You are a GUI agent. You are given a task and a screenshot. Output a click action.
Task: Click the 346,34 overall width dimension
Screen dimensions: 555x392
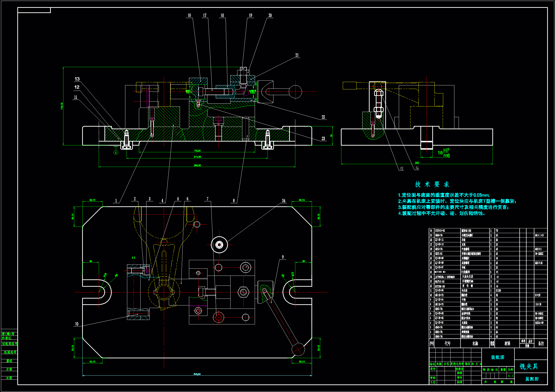point(197,374)
